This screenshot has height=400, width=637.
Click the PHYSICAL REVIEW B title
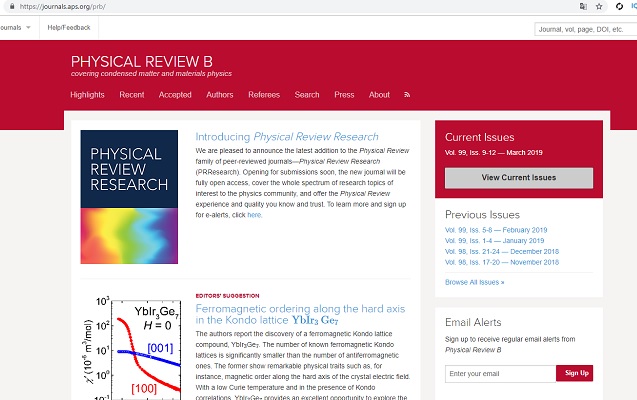(x=141, y=62)
